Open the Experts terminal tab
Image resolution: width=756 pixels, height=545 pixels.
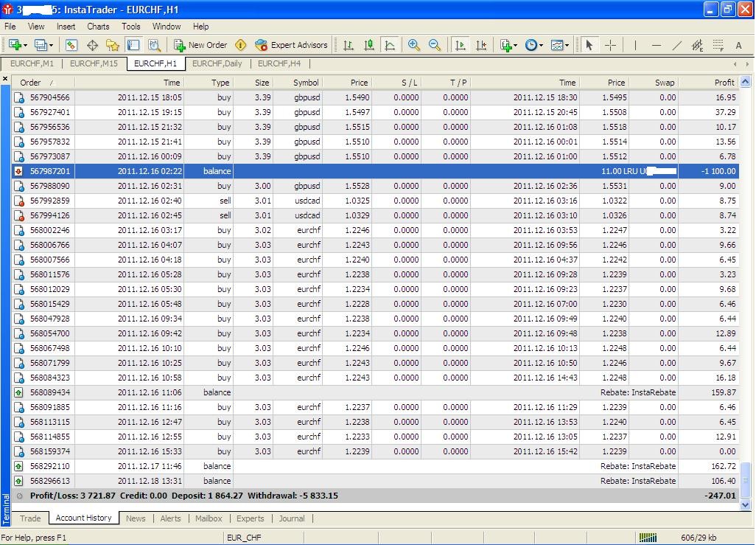click(x=251, y=518)
